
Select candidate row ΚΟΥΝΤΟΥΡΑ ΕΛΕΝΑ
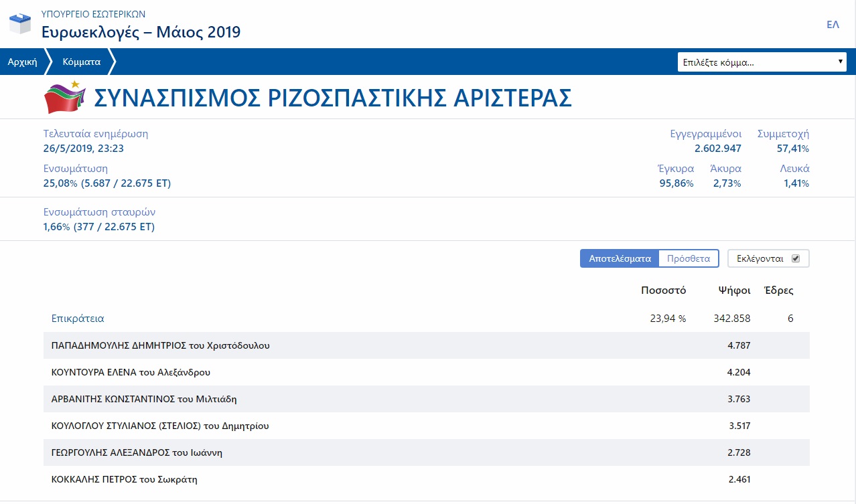click(135, 372)
